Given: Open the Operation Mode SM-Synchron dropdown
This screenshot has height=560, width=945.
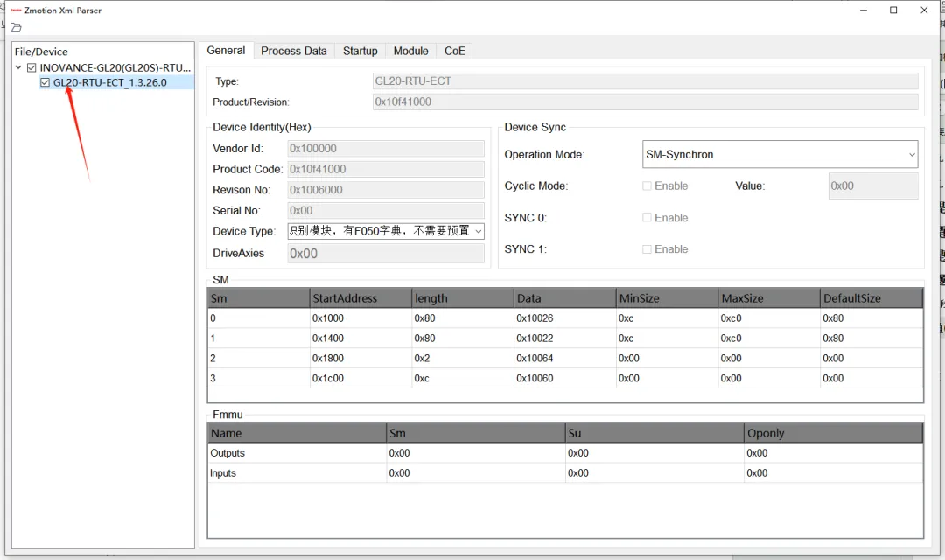Looking at the screenshot, I should tap(780, 154).
